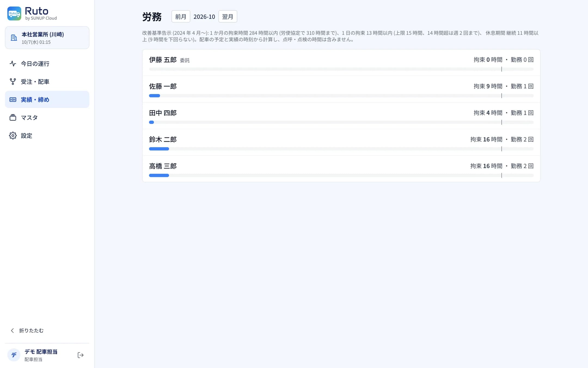Select driver row 高橋 三郎
588x368 pixels.
click(x=341, y=169)
